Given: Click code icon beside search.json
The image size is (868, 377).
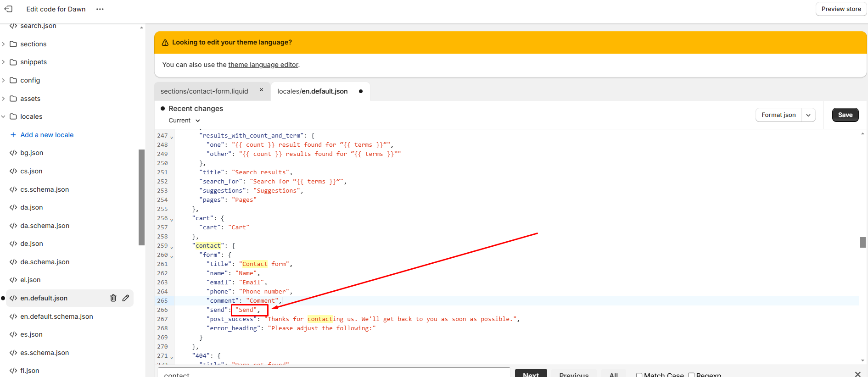Looking at the screenshot, I should point(13,26).
